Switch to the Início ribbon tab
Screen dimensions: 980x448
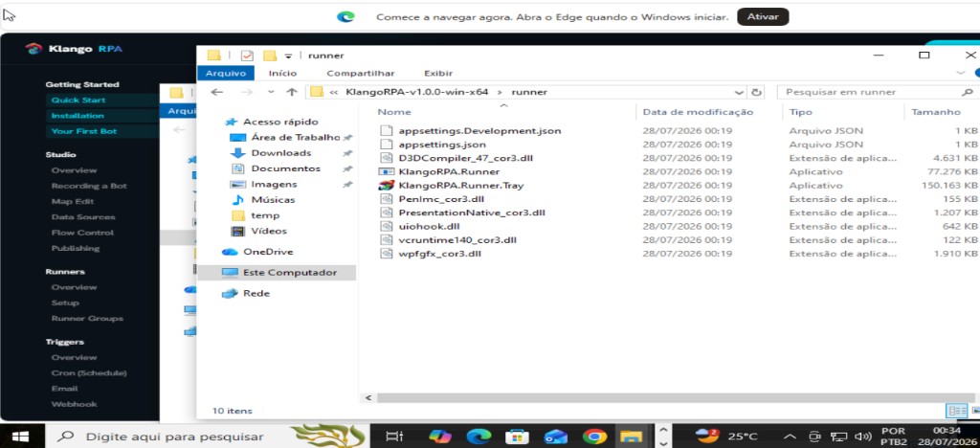282,73
